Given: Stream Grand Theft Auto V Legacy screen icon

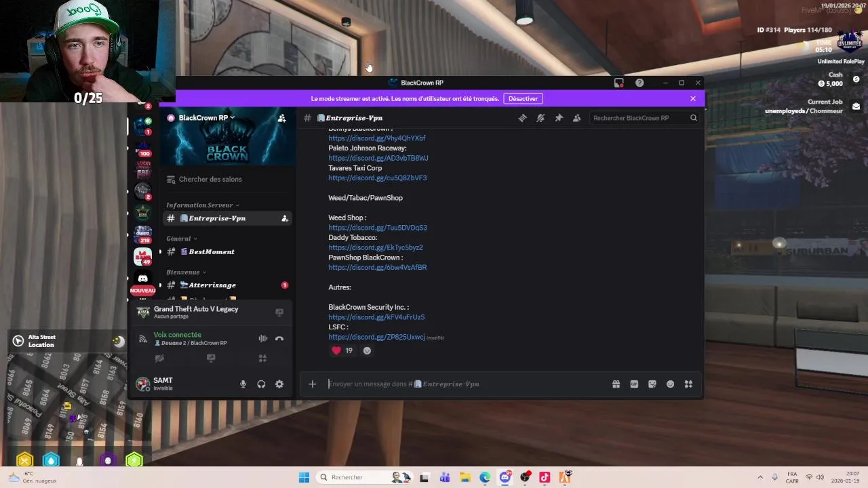Looking at the screenshot, I should click(279, 312).
